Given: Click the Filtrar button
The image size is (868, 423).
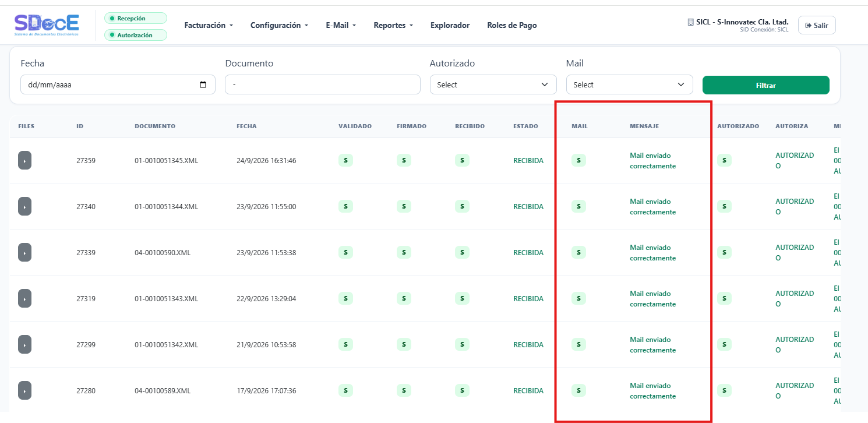Looking at the screenshot, I should (765, 85).
